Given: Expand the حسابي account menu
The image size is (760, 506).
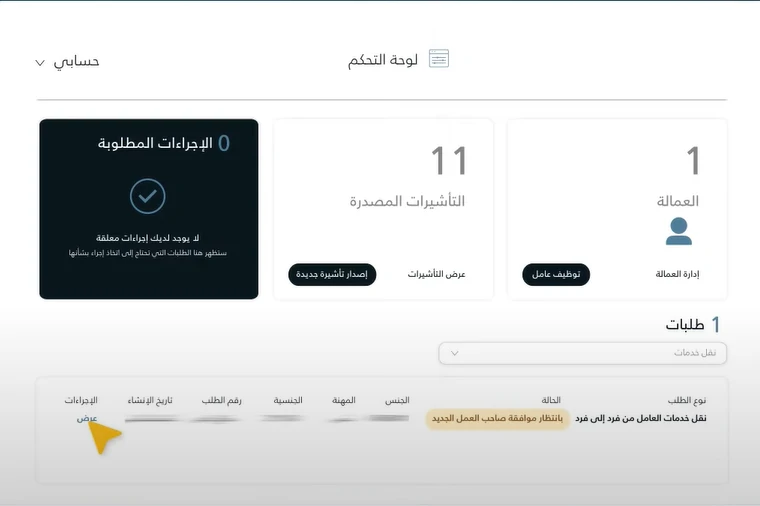Looking at the screenshot, I should point(68,62).
